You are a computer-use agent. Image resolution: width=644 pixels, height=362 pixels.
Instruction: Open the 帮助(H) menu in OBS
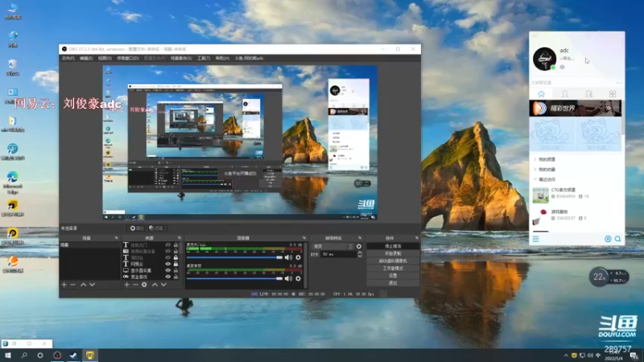point(222,58)
